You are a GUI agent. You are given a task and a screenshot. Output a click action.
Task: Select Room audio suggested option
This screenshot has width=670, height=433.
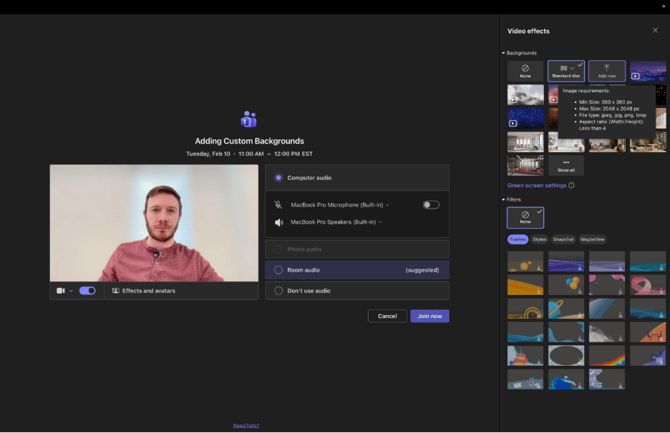pyautogui.click(x=357, y=270)
